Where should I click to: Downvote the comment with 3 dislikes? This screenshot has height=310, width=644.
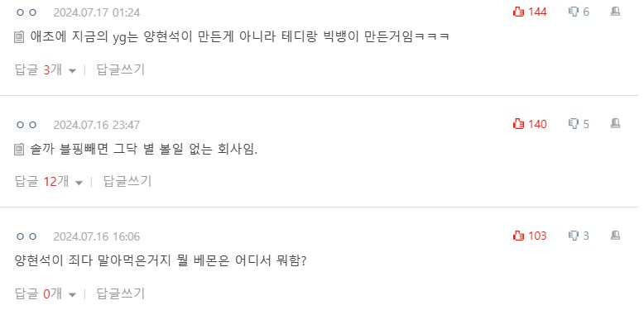click(579, 236)
